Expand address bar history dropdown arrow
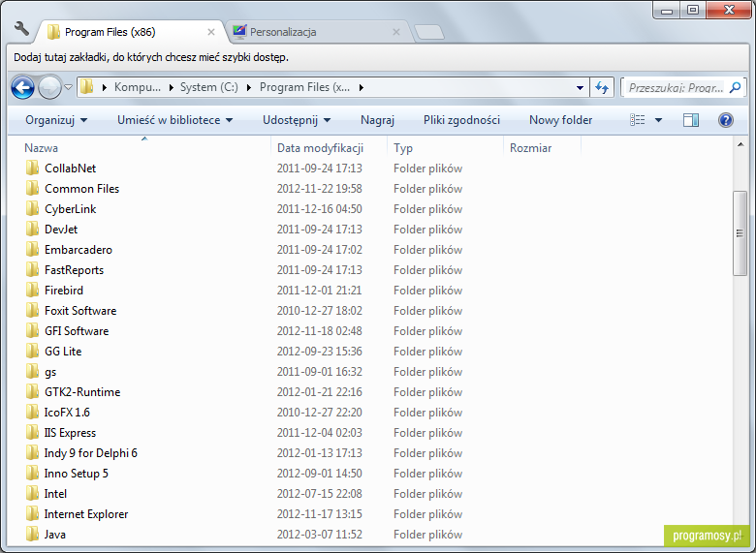Viewport: 756px width, 553px height. coord(580,88)
